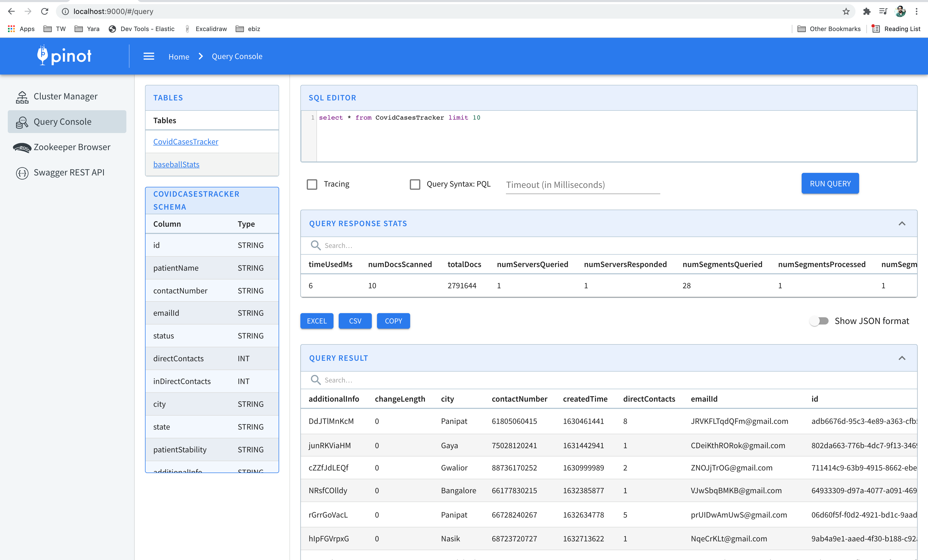This screenshot has height=560, width=928.
Task: Click the browser reload icon
Action: (x=45, y=11)
